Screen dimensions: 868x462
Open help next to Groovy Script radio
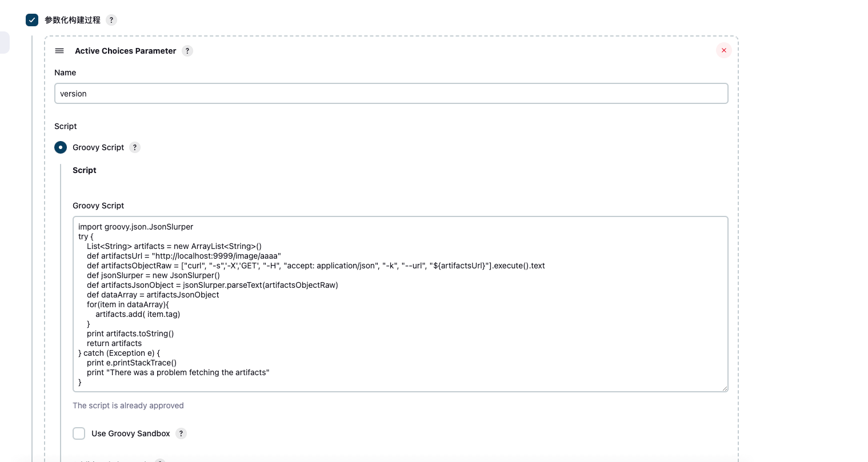[135, 147]
